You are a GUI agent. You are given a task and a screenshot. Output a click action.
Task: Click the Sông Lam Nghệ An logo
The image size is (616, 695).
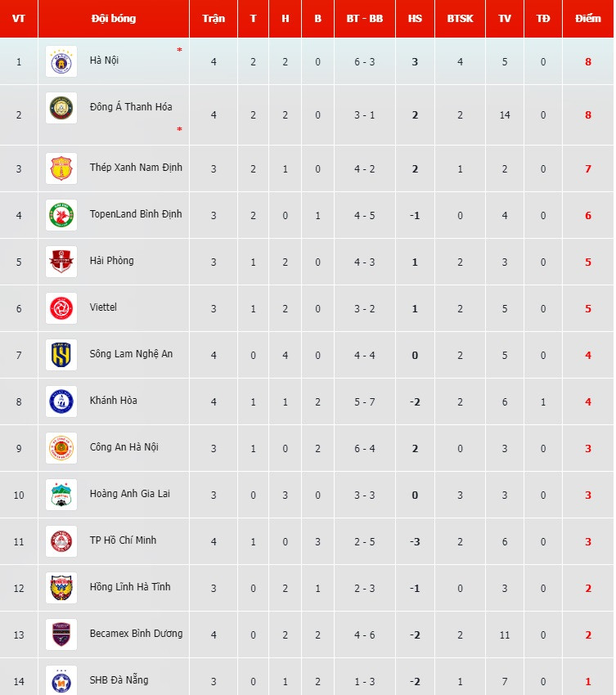[x=61, y=355]
